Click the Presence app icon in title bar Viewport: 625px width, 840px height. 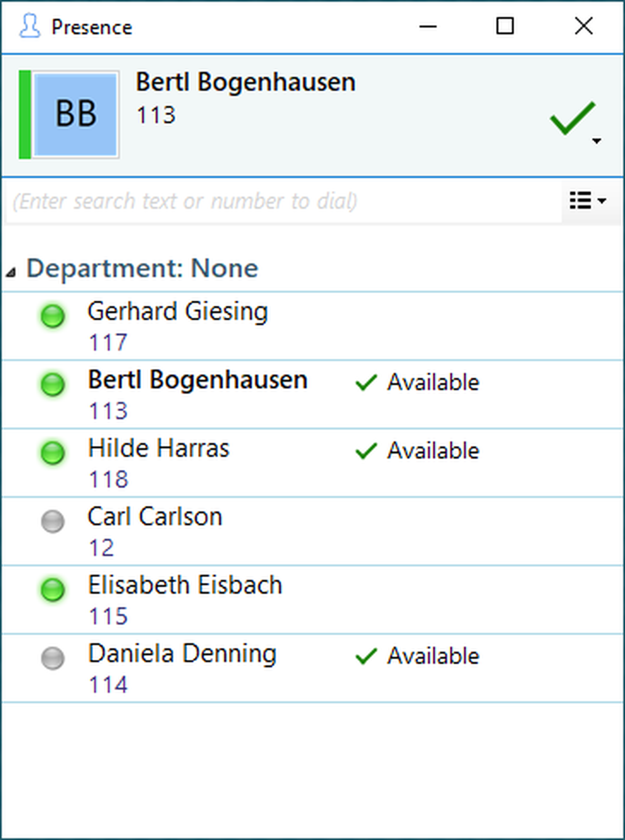[x=29, y=27]
